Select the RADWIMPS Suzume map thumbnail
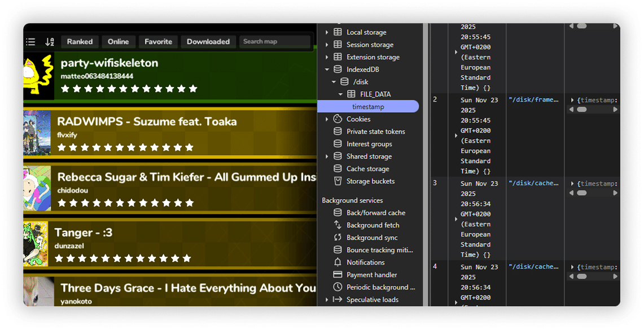 pos(37,133)
